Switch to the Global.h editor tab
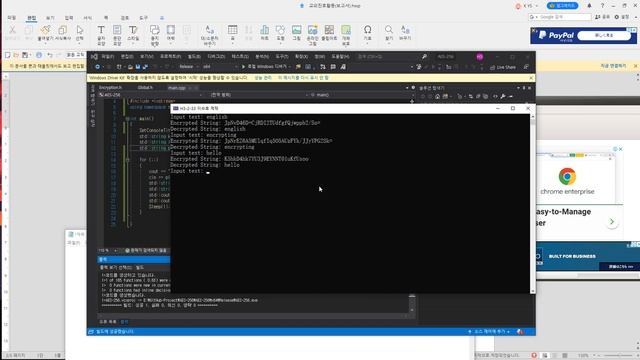 (145, 87)
